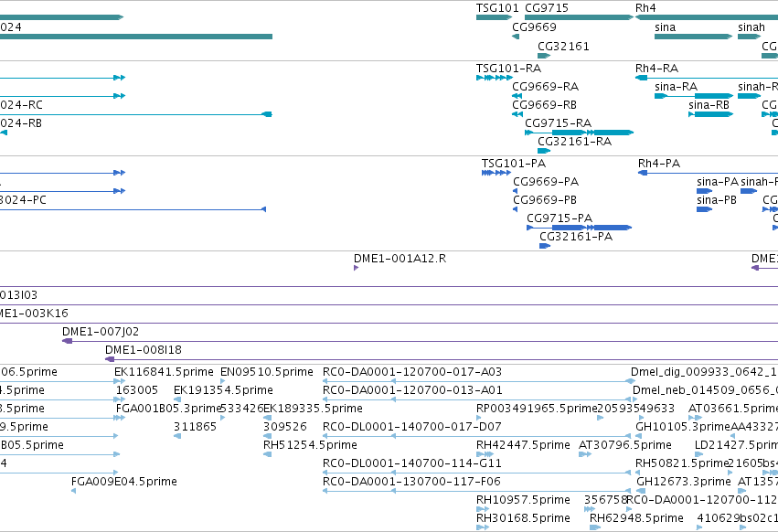Click the DME1-001A12.R small arrow marker
This screenshot has height=532, width=778.
(356, 268)
